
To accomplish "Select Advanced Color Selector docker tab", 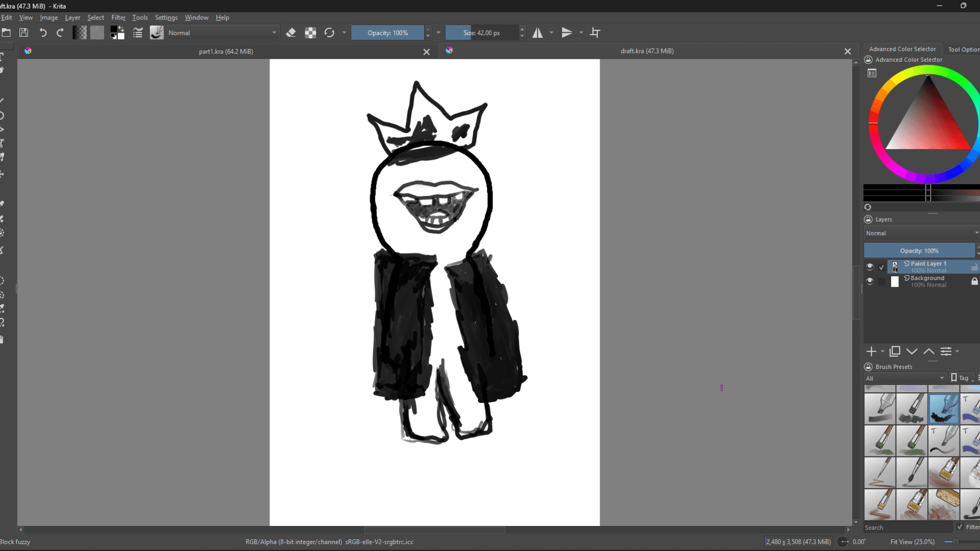I will (902, 49).
